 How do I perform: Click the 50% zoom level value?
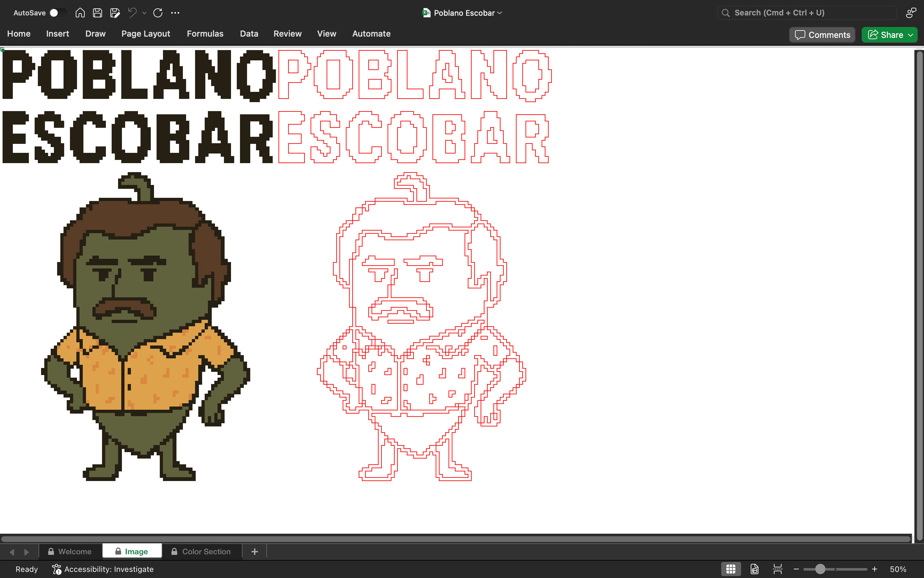pos(898,569)
